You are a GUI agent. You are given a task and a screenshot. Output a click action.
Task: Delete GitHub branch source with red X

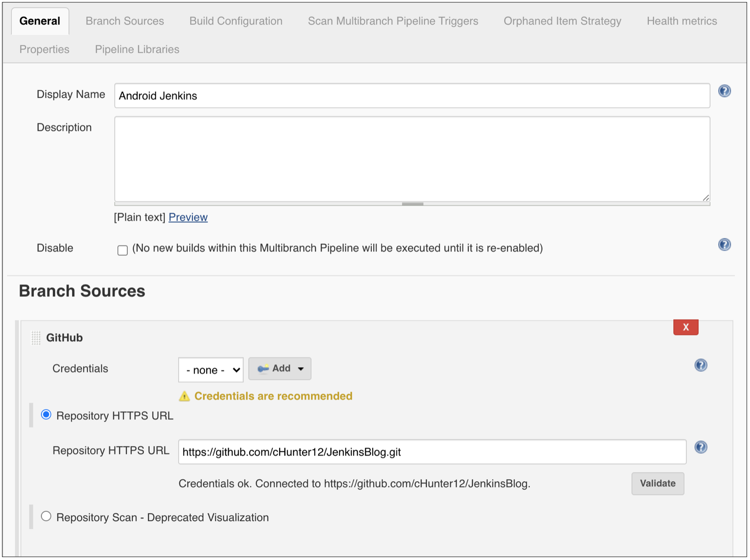685,327
